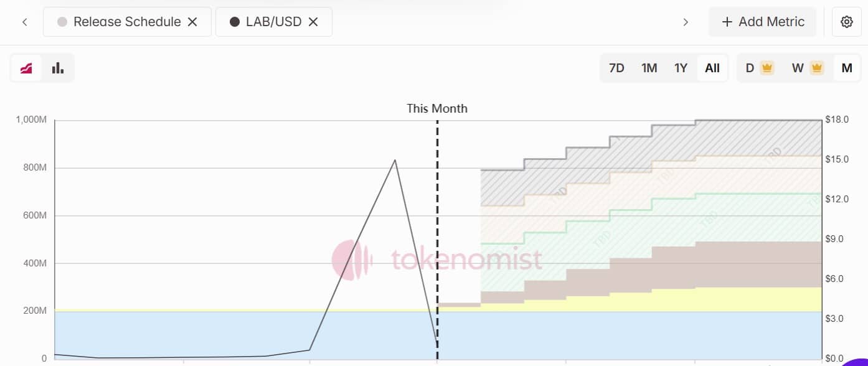
Task: Click the dark LAB/USD color dot
Action: (235, 22)
